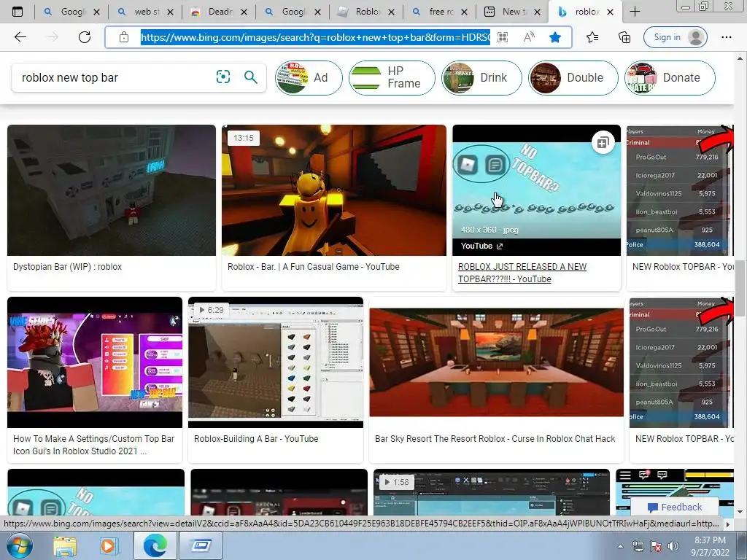Launch the media player taskbar icon
This screenshot has height=560, width=747.
pyautogui.click(x=108, y=545)
